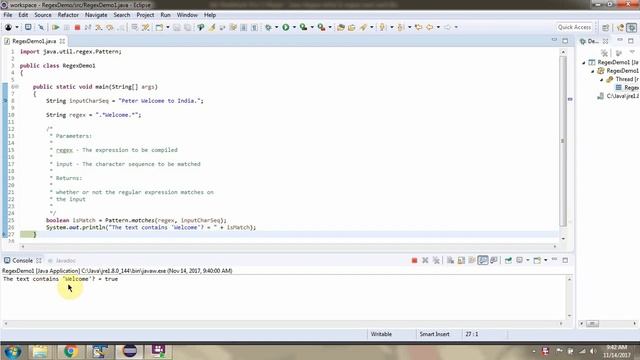This screenshot has width=640, height=360.
Task: Open the Edit menu
Action: coord(23,15)
